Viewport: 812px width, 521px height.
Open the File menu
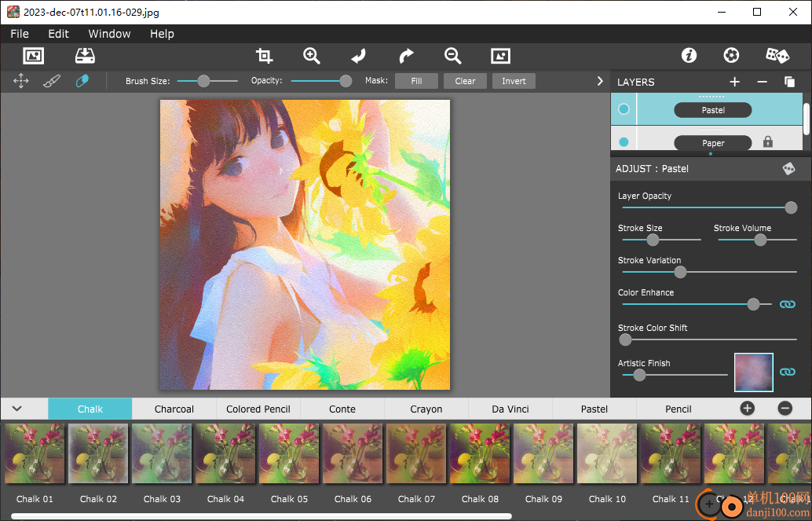[x=20, y=34]
